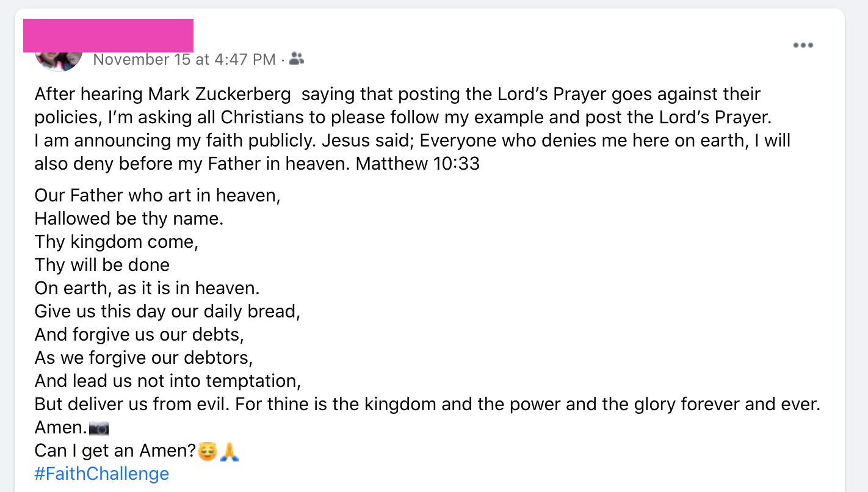Click the daily bread prayer line
This screenshot has height=492, width=868.
coord(168,311)
